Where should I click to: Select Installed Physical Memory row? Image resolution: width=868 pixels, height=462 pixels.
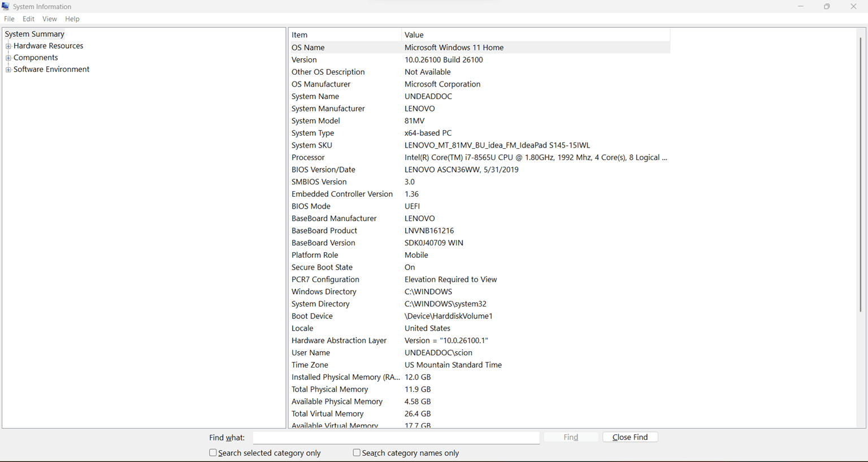479,377
